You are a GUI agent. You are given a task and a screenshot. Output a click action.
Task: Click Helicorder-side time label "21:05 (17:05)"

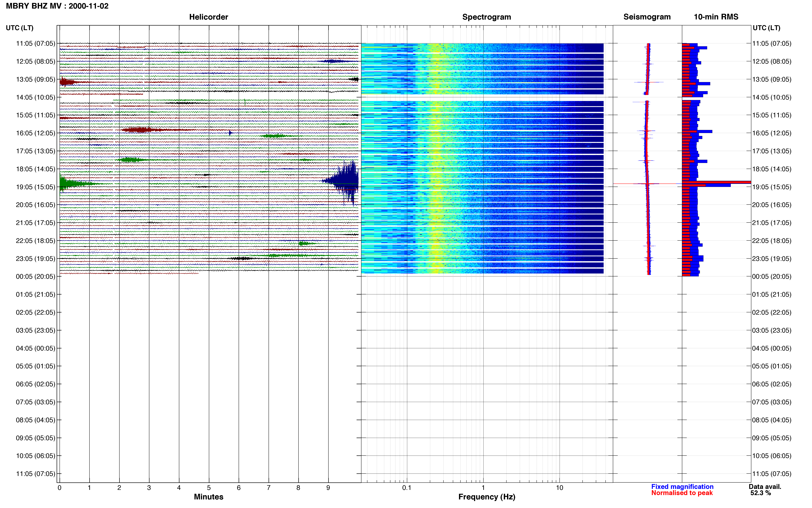tap(36, 223)
